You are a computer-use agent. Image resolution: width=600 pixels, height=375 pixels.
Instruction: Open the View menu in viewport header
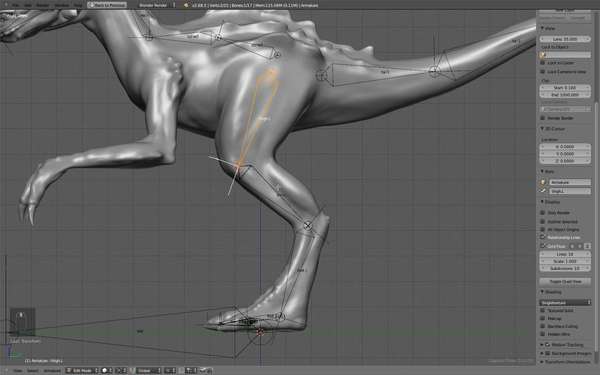coord(18,370)
